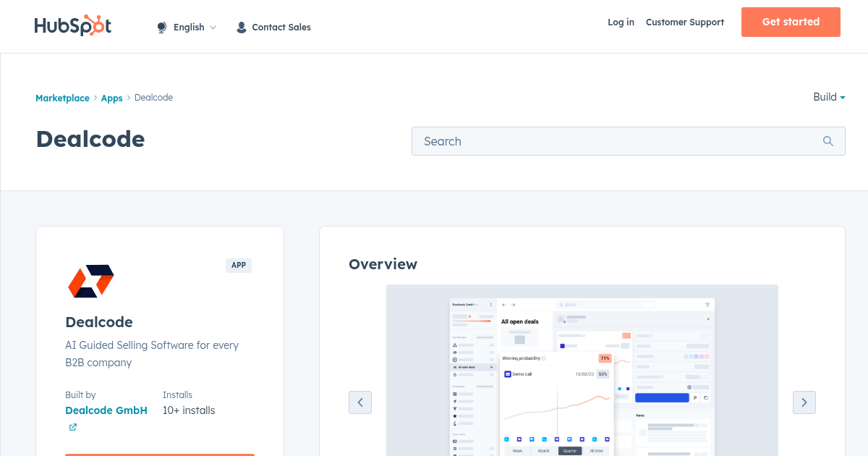The image size is (868, 456).
Task: Open Customer Support page
Action: tap(684, 22)
